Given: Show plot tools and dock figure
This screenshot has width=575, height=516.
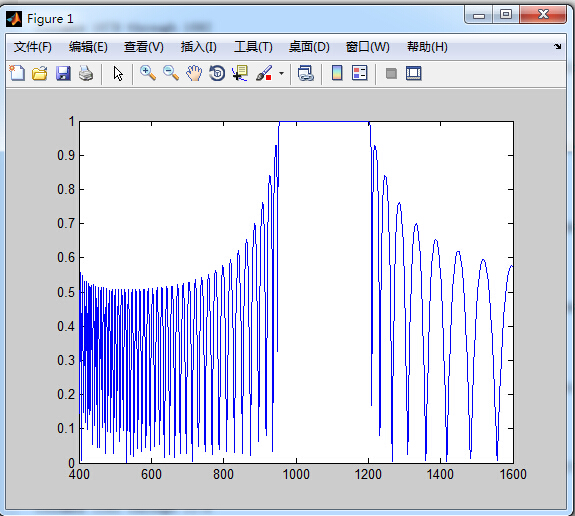Looking at the screenshot, I should point(414,73).
